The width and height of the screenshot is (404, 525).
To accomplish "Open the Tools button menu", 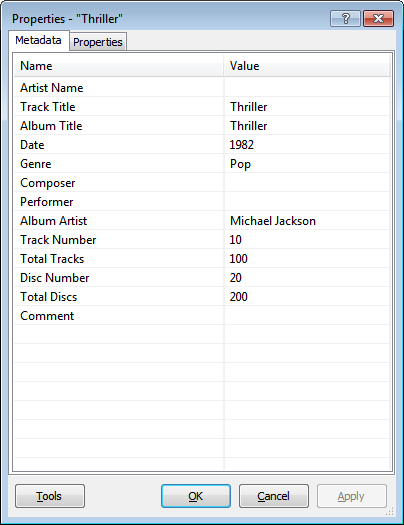I will pos(50,496).
